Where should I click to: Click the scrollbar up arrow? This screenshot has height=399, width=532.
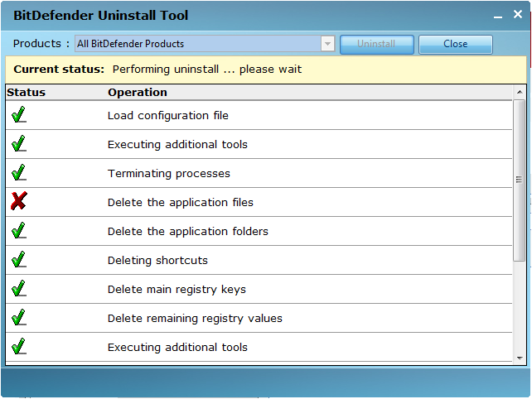520,92
